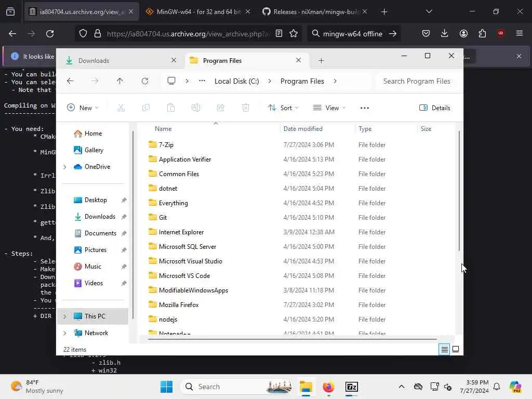The image size is (532, 399).
Task: Switch to large thumbnails view icon
Action: (x=456, y=349)
